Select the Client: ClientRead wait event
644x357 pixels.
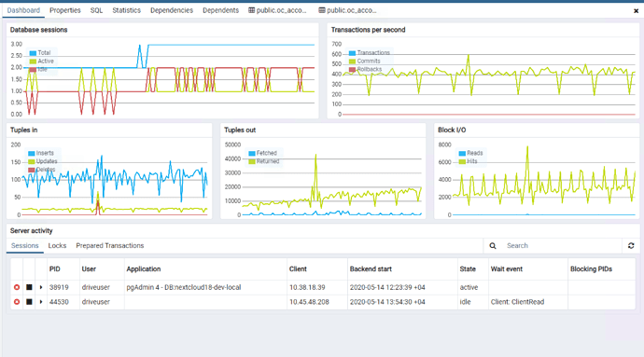coord(517,302)
